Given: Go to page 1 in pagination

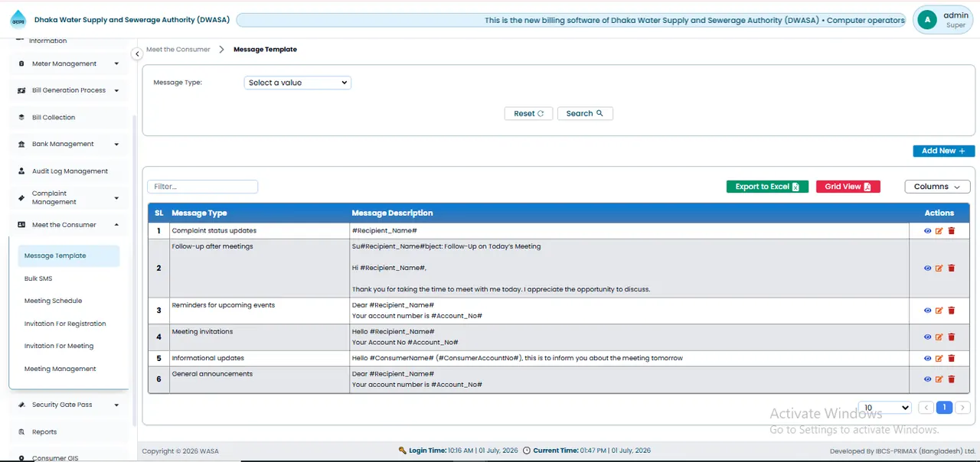Looking at the screenshot, I should click(x=945, y=408).
